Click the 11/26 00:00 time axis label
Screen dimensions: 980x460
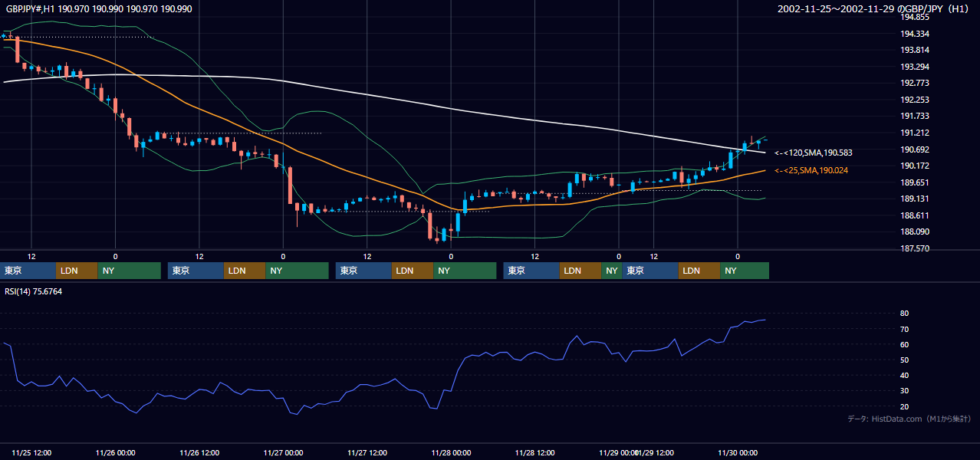pyautogui.click(x=115, y=452)
